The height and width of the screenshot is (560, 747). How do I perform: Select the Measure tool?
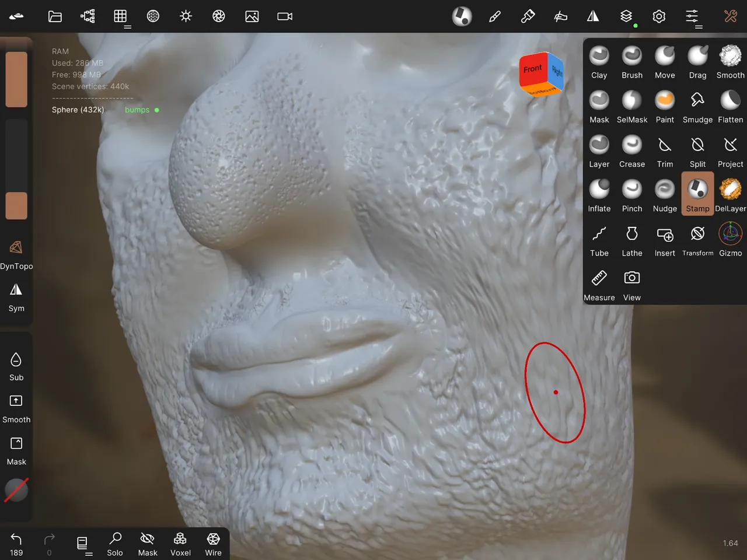(599, 284)
